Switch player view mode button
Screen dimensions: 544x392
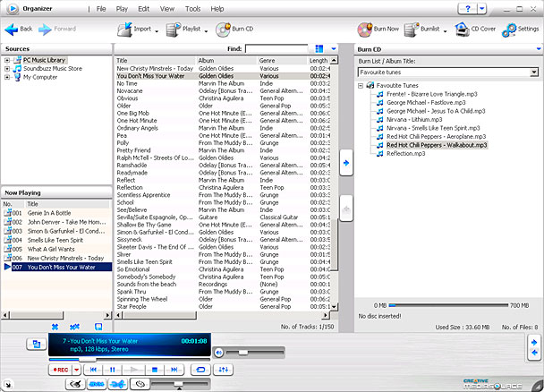[37, 345]
